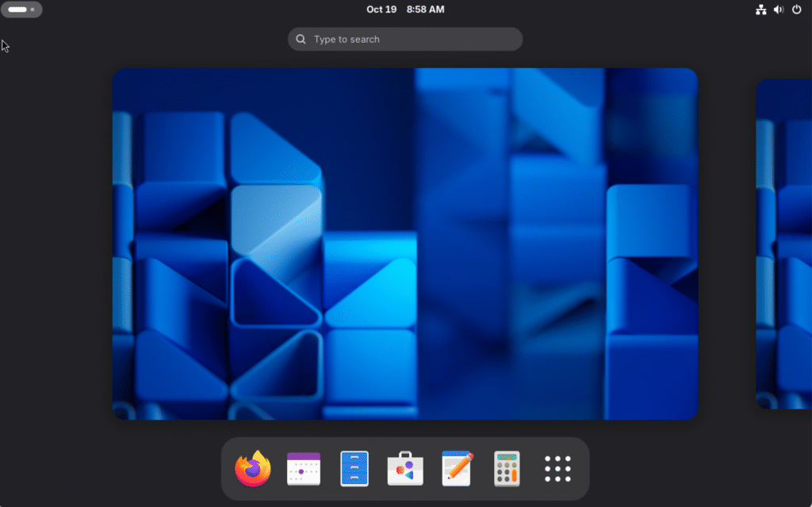Screen dimensions: 812x507
Task: Start the Calculator app from the dock
Action: [x=507, y=468]
